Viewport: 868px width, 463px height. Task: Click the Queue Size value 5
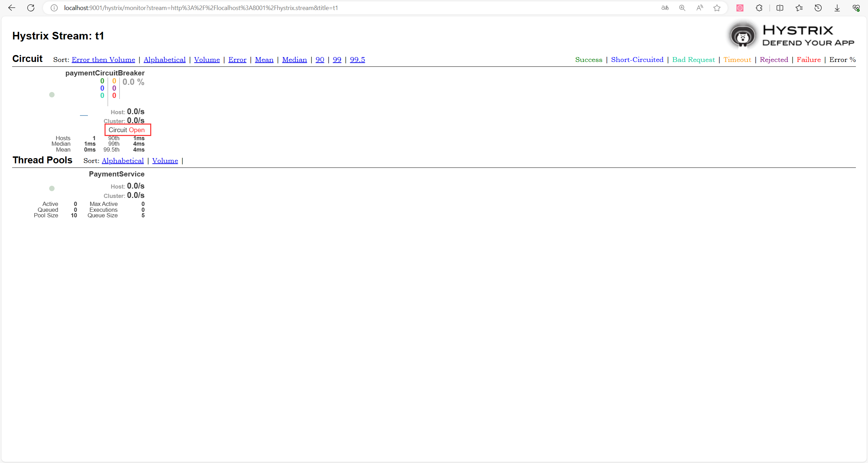[143, 215]
